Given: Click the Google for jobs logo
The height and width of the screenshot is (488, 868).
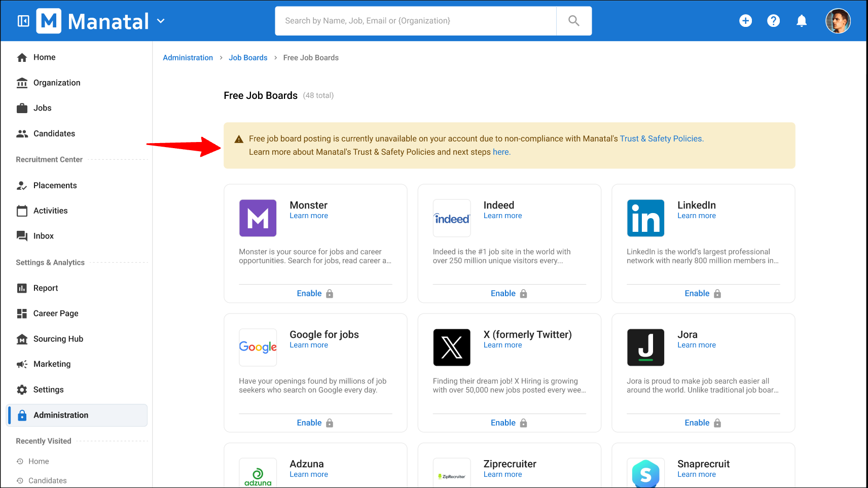Looking at the screenshot, I should (x=258, y=347).
